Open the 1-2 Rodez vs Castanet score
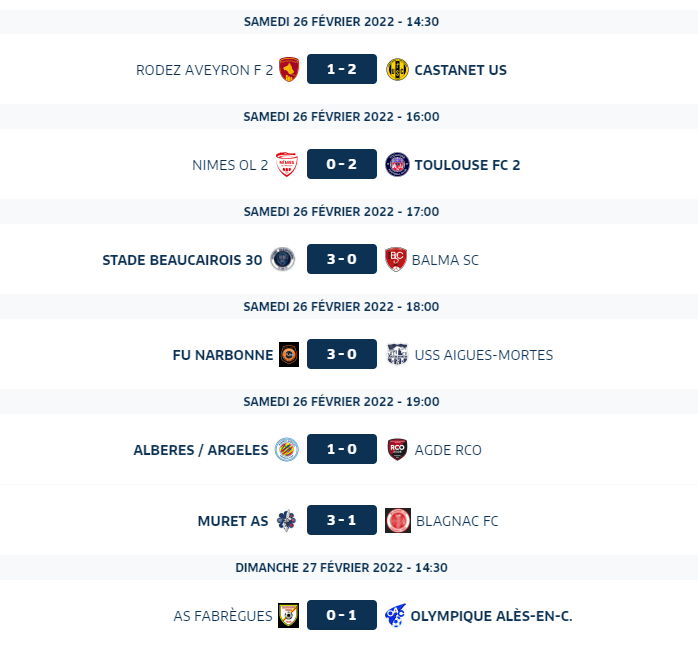This screenshot has width=698, height=649. coord(342,69)
